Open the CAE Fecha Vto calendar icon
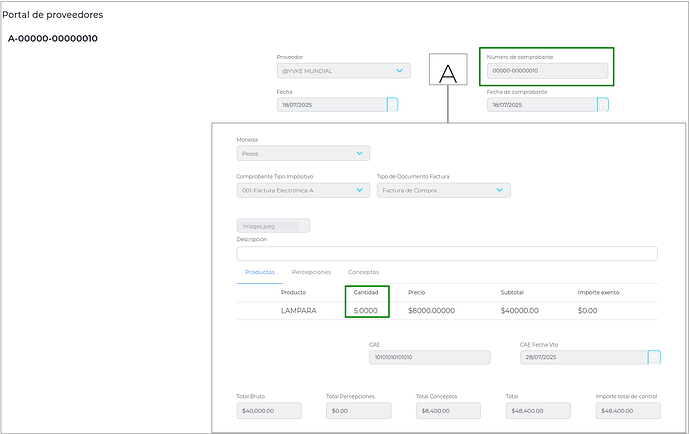This screenshot has height=434, width=690. point(654,357)
